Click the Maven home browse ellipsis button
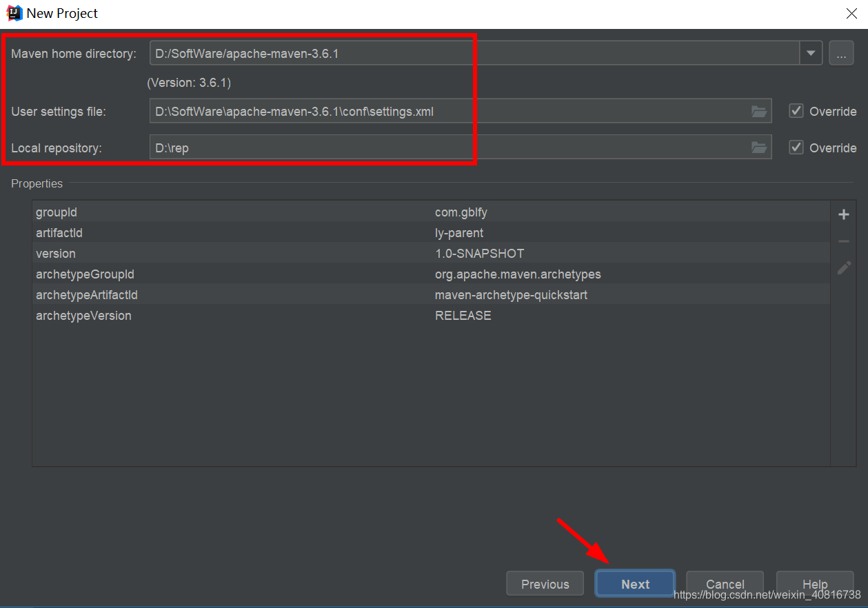The image size is (868, 608). pos(841,53)
